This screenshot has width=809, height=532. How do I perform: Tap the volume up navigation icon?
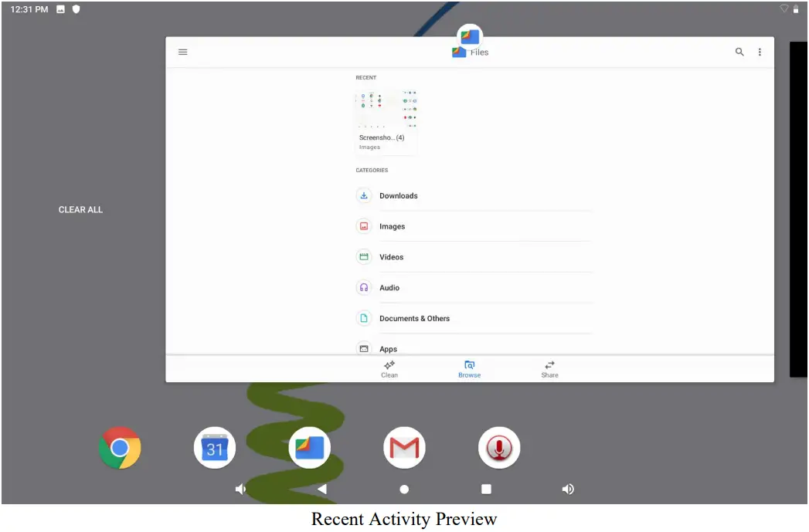point(568,489)
